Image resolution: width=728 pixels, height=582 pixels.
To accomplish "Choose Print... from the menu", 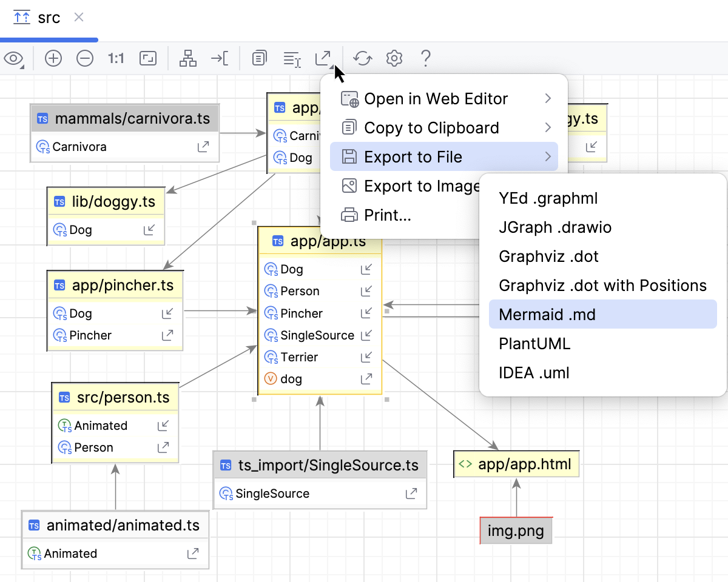I will coord(405,215).
